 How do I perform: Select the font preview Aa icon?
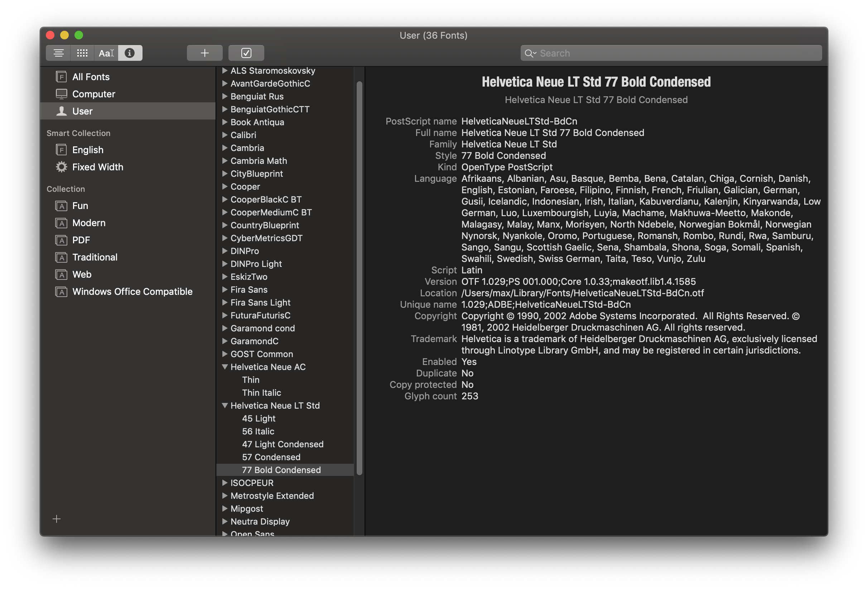coord(106,53)
